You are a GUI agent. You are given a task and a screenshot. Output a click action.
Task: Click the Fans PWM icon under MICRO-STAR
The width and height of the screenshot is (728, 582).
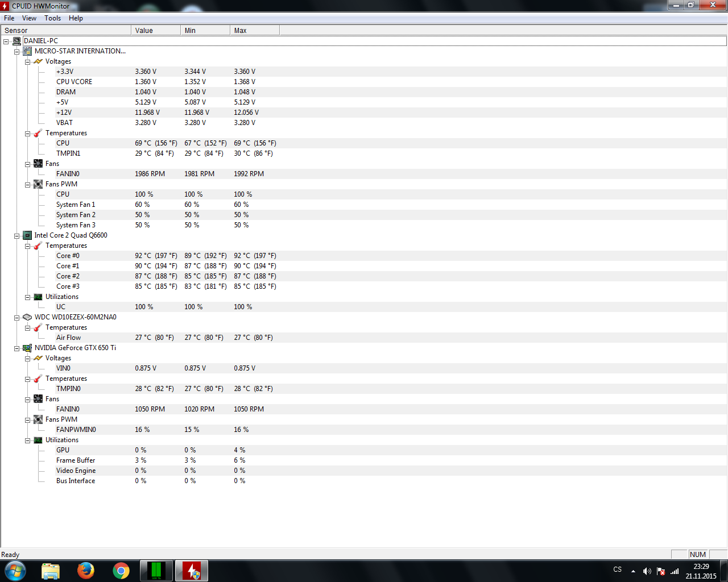click(38, 184)
